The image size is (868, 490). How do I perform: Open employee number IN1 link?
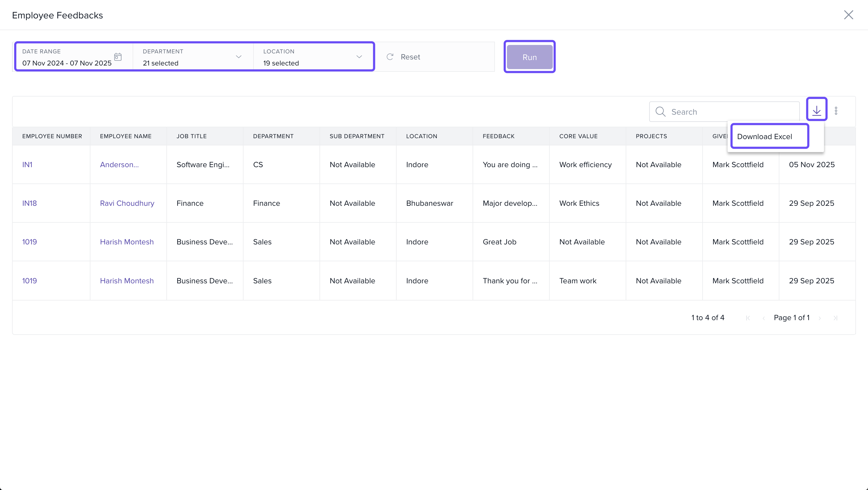(27, 164)
